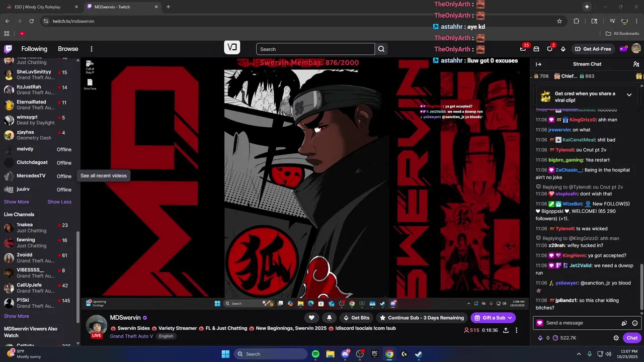The width and height of the screenshot is (644, 362).
Task: Open the Browse page
Action: [x=68, y=49]
